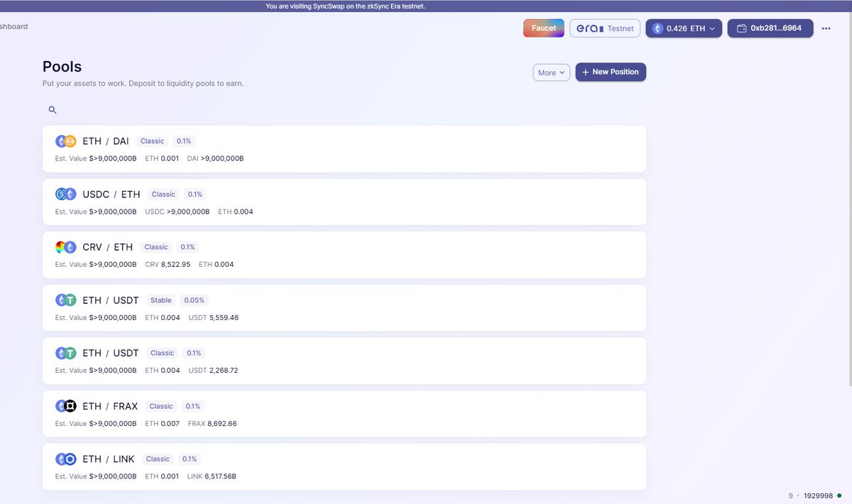This screenshot has height=504, width=852.
Task: Click the green network status dot
Action: [839, 495]
